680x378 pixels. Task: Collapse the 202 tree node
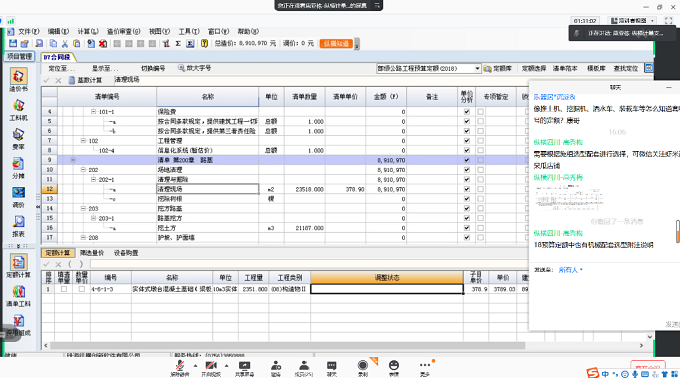click(83, 170)
